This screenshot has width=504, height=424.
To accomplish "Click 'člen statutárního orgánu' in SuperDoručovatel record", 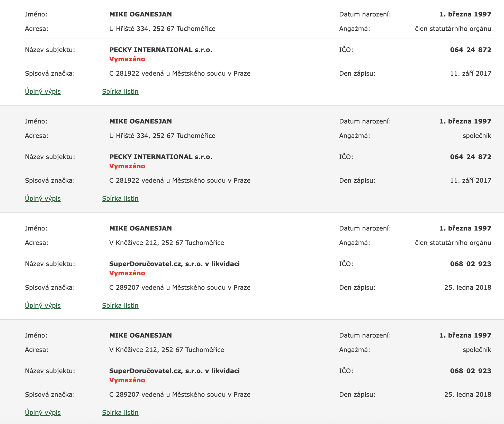I will point(453,243).
